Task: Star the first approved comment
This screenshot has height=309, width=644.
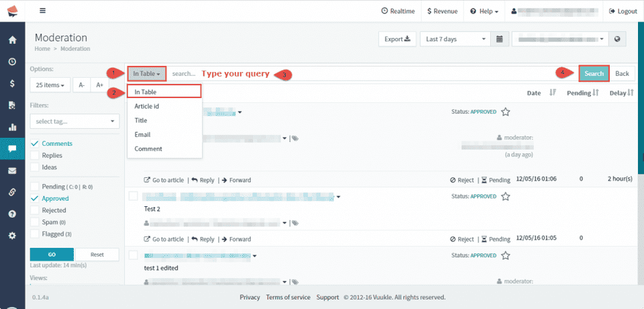Action: [x=506, y=112]
